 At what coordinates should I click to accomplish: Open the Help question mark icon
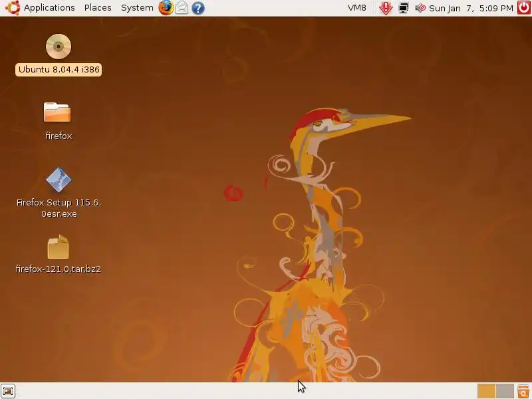198,8
